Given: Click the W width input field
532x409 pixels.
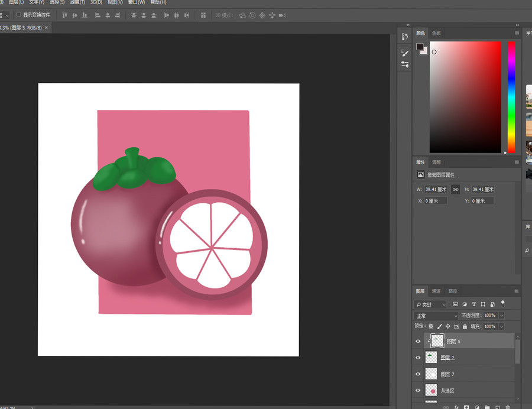Looking at the screenshot, I should [436, 190].
